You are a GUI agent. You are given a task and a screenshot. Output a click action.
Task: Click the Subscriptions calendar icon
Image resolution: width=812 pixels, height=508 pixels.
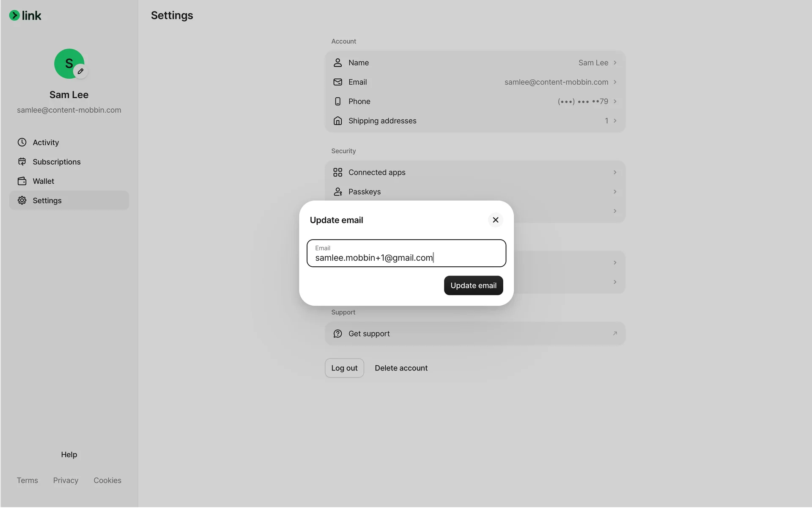pyautogui.click(x=22, y=162)
